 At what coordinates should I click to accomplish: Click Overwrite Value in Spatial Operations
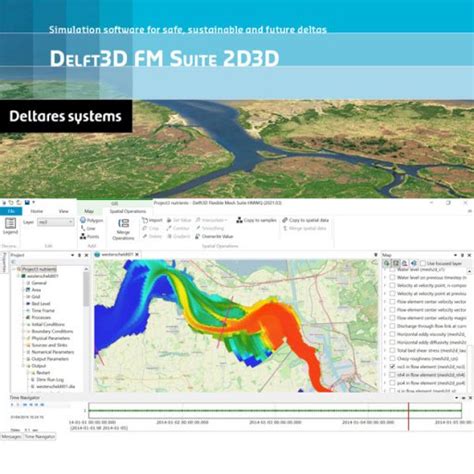point(214,236)
